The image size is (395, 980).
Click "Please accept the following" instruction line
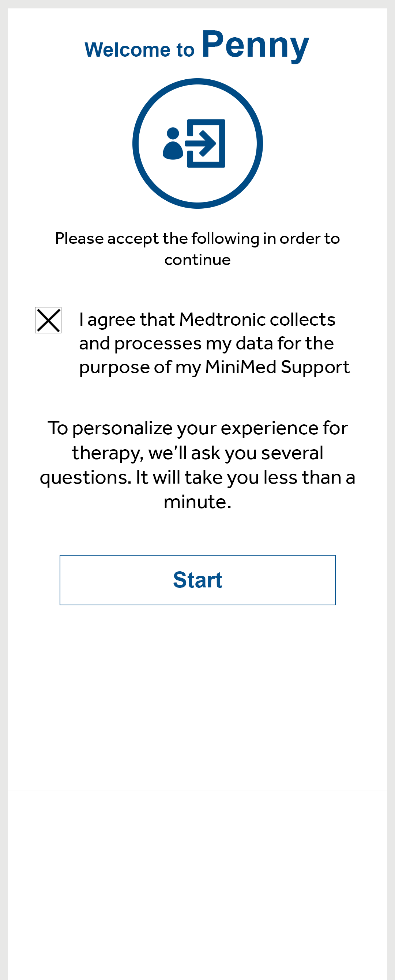(x=197, y=239)
